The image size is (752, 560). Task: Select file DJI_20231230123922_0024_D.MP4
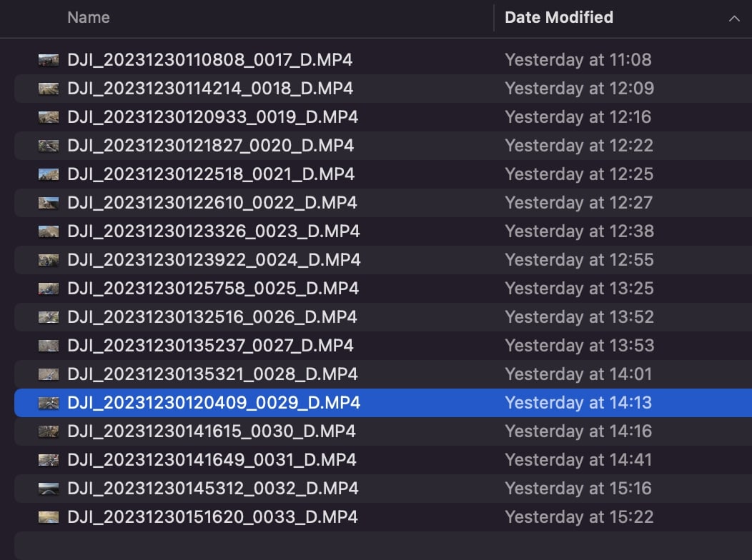214,260
